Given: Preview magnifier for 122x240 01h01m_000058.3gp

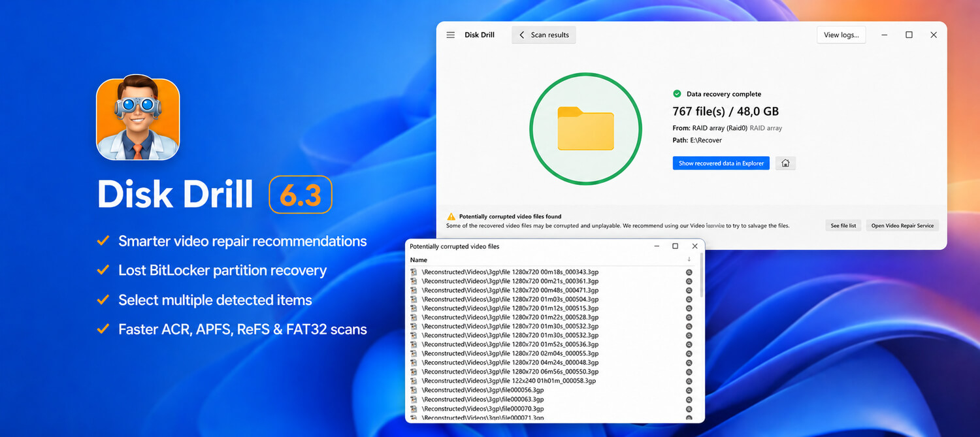Looking at the screenshot, I should pos(689,381).
